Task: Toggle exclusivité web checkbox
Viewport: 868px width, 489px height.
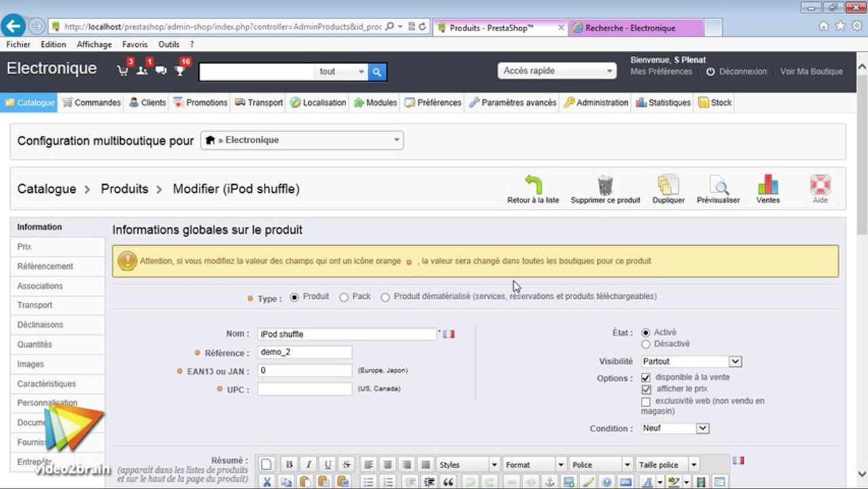Action: coord(645,402)
